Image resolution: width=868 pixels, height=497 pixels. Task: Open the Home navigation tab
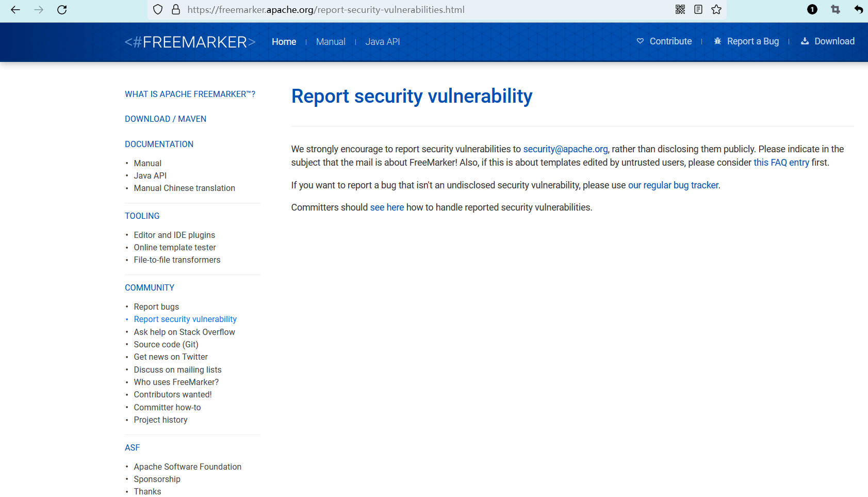284,42
